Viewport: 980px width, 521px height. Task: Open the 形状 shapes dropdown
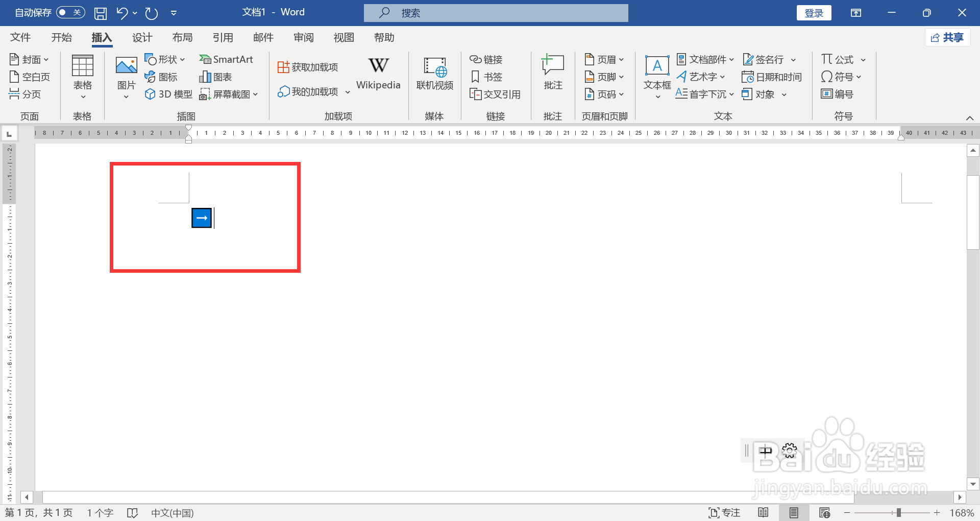coord(164,59)
